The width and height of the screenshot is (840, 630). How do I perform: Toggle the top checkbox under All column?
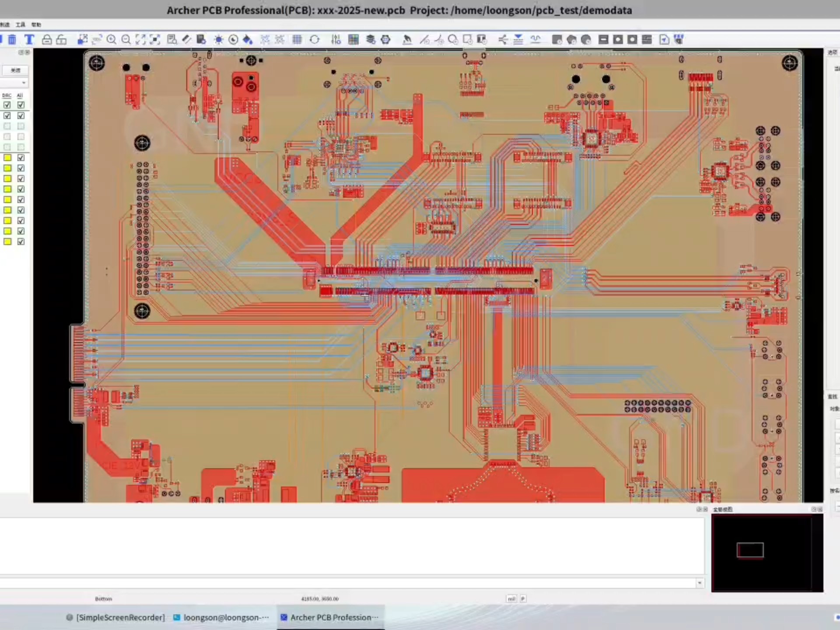[21, 105]
